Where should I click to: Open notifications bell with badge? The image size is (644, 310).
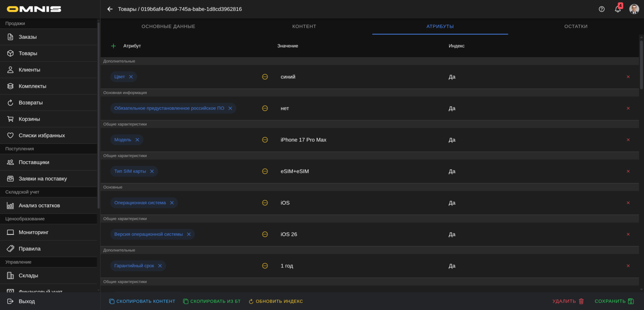[x=618, y=9]
